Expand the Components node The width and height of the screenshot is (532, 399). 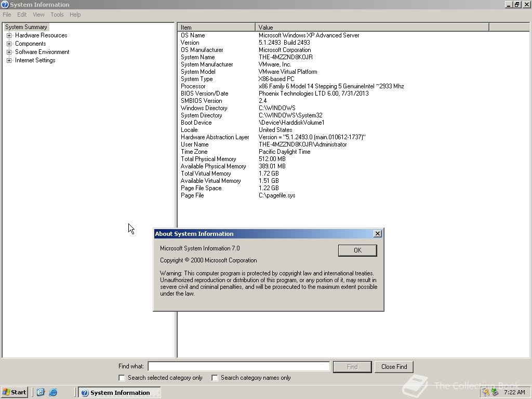click(9, 44)
